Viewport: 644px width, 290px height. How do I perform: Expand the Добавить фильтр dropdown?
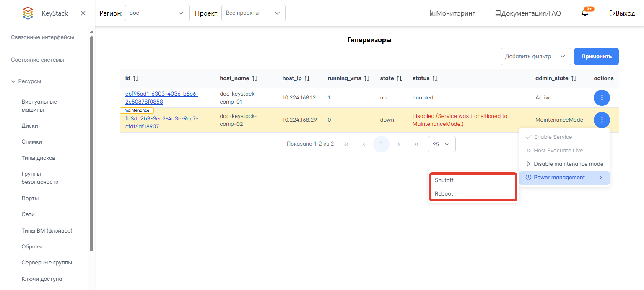click(535, 57)
